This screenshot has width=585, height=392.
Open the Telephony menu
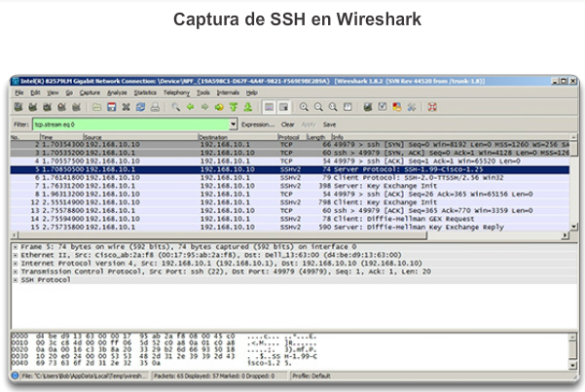[x=176, y=92]
